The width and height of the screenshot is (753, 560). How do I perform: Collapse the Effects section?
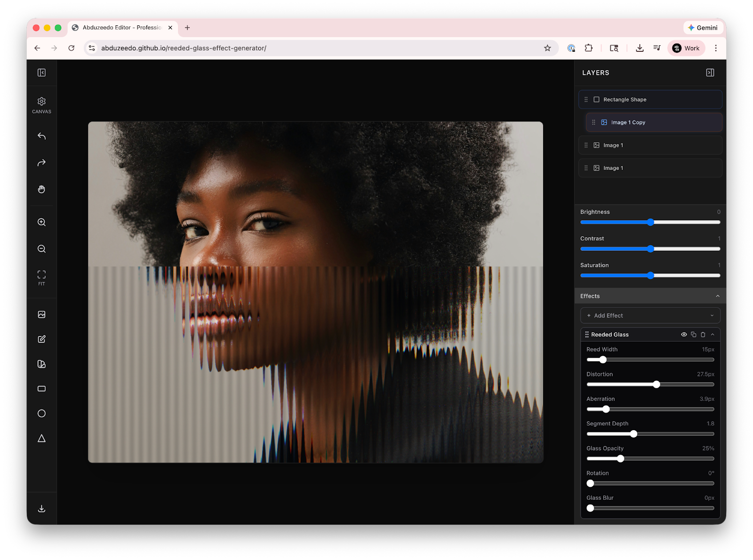[717, 296]
